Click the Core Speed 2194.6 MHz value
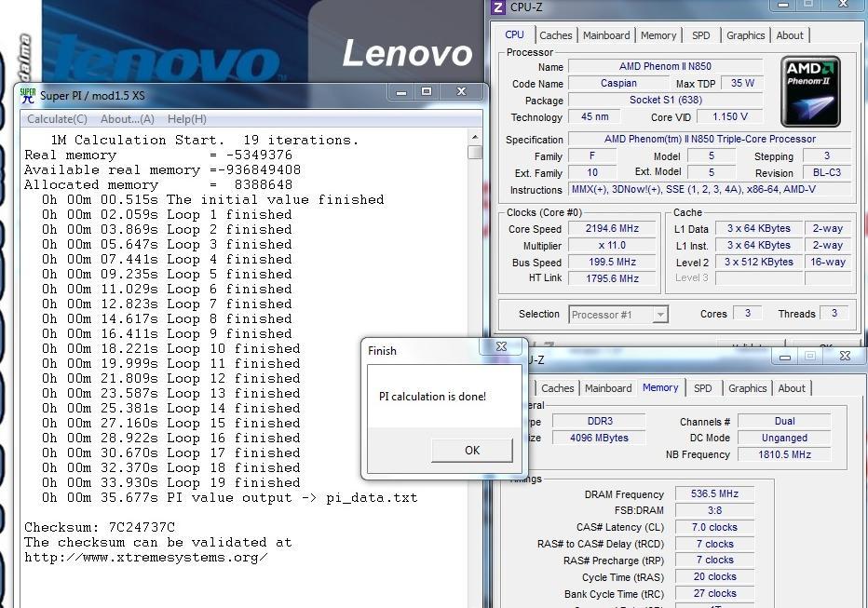Image resolution: width=868 pixels, height=608 pixels. [x=612, y=228]
